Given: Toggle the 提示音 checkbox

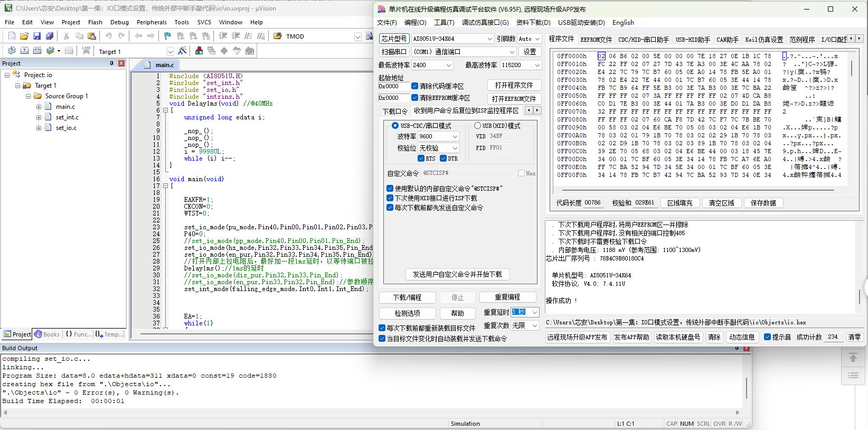Looking at the screenshot, I should 768,337.
